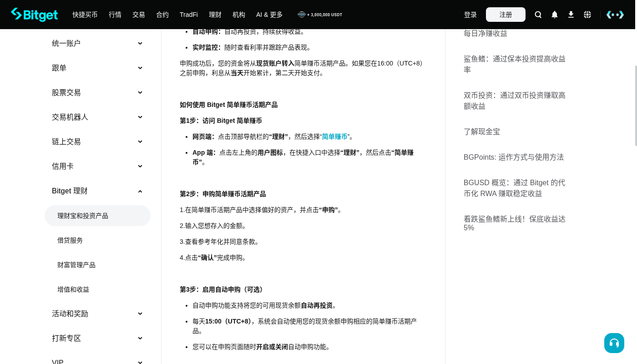Click the heading 第3步：启用自动申购（可选）
Image resolution: width=637 pixels, height=364 pixels.
point(222,289)
